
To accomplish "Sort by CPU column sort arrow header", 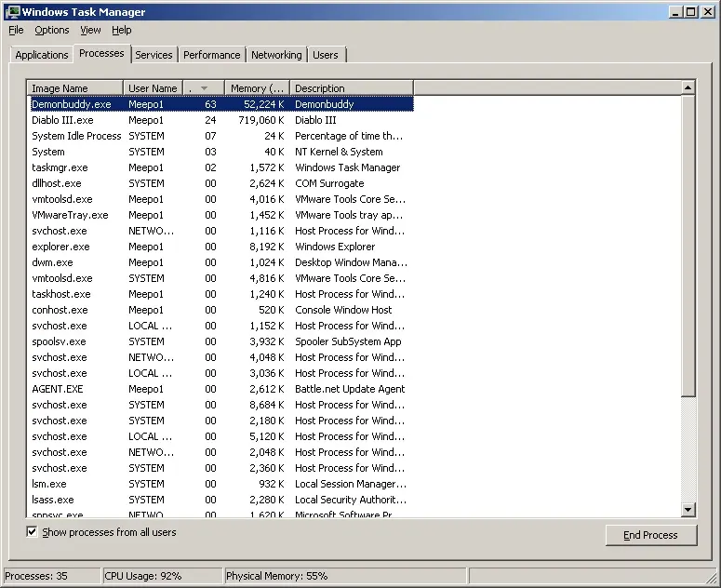I will [203, 88].
